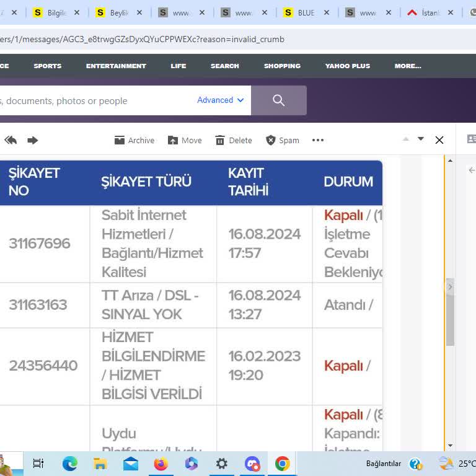This screenshot has width=476, height=476.
Task: Close the Beylik browser tab
Action: pos(139,13)
